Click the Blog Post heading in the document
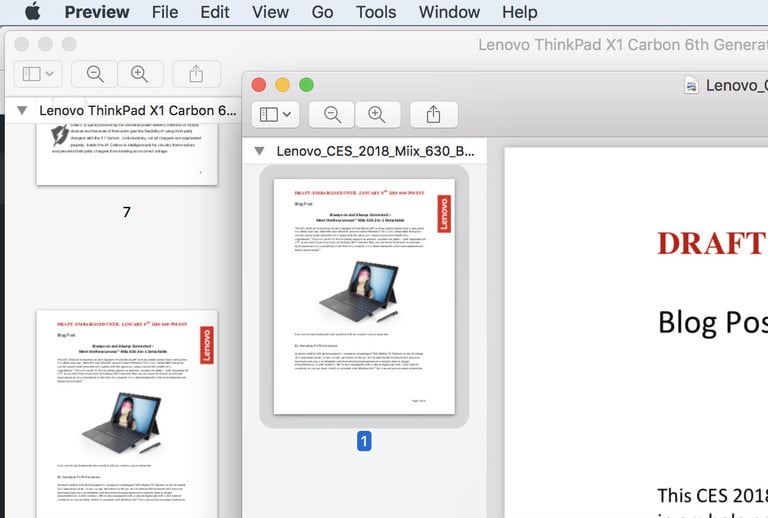Screen dimensions: 768x518 tap(713, 322)
